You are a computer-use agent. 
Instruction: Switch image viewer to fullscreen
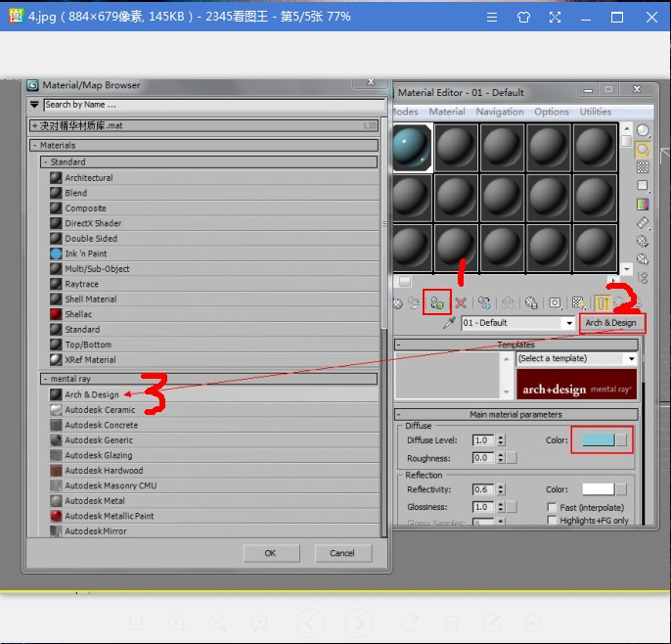tap(555, 18)
